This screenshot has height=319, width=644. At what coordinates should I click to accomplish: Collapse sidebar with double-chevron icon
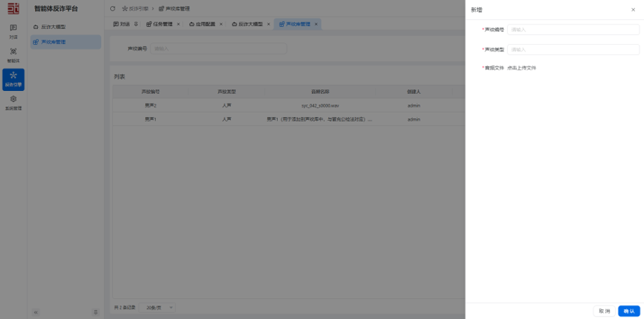click(36, 312)
